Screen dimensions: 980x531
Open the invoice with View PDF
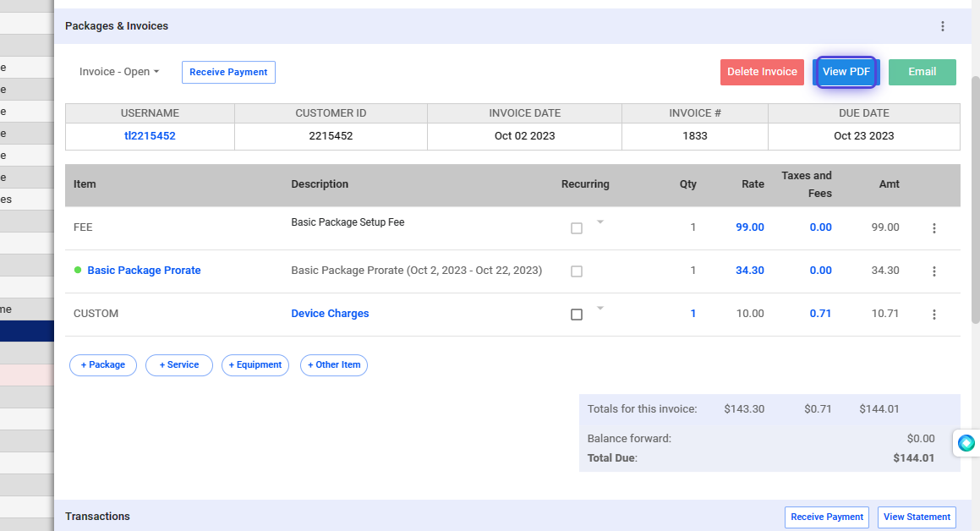[x=846, y=72]
